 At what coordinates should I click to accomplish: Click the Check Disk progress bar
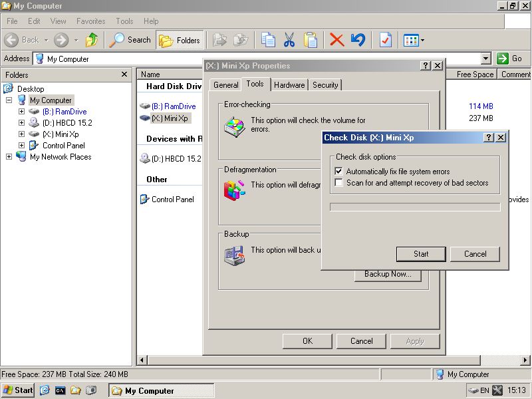coord(415,207)
